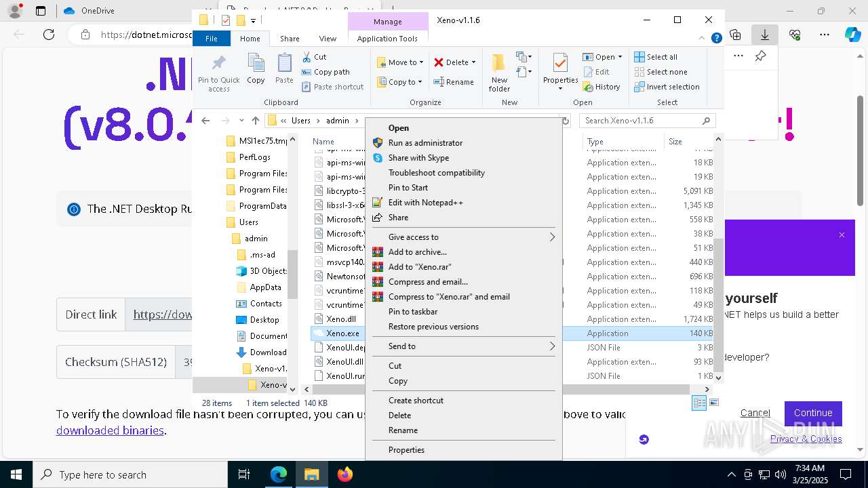Select Create shortcut in the context menu
The width and height of the screenshot is (868, 488).
tap(463, 401)
